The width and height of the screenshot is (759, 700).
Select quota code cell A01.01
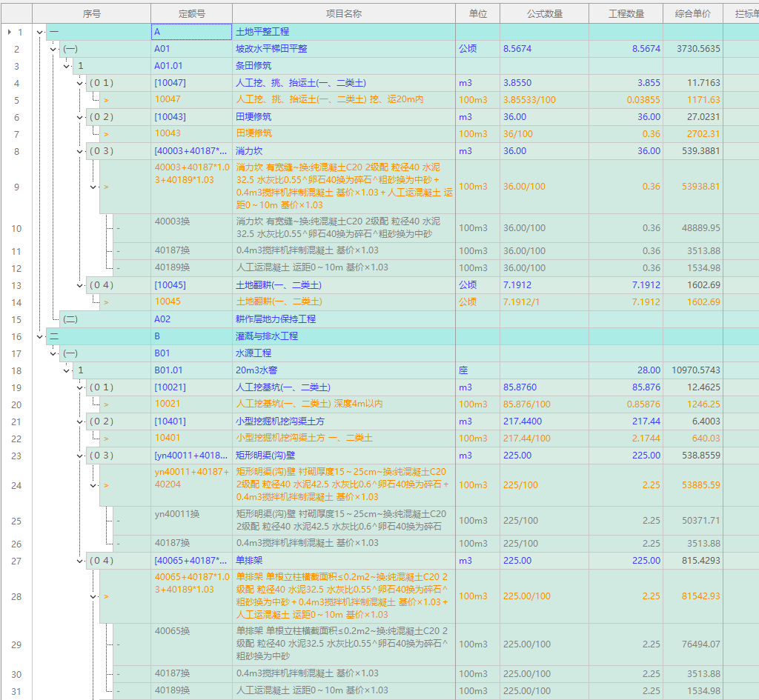pyautogui.click(x=192, y=66)
